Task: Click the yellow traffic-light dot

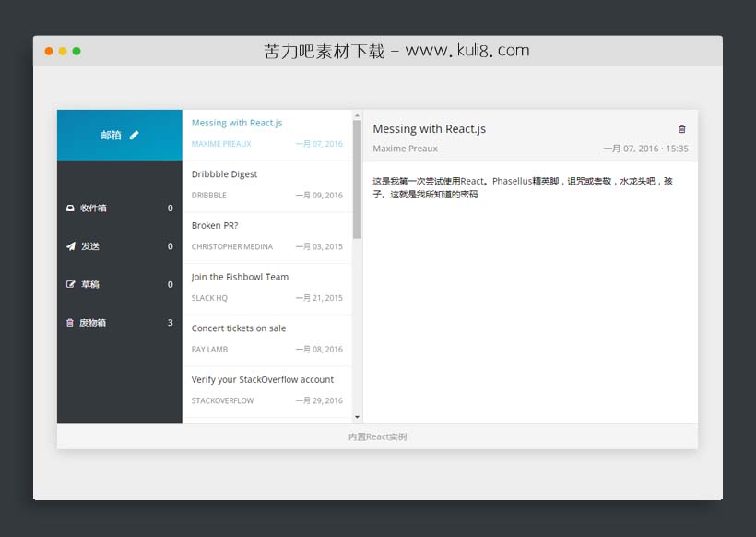Action: point(63,51)
